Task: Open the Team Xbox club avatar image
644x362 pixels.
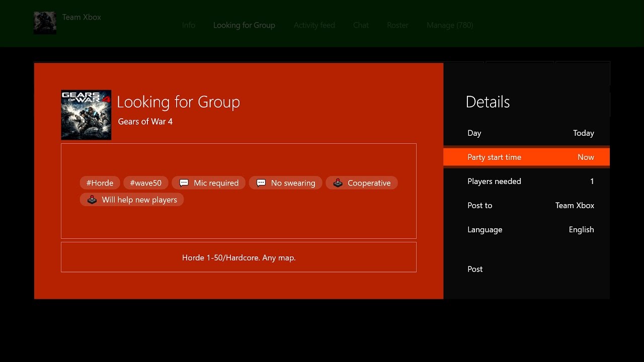Action: (x=45, y=23)
